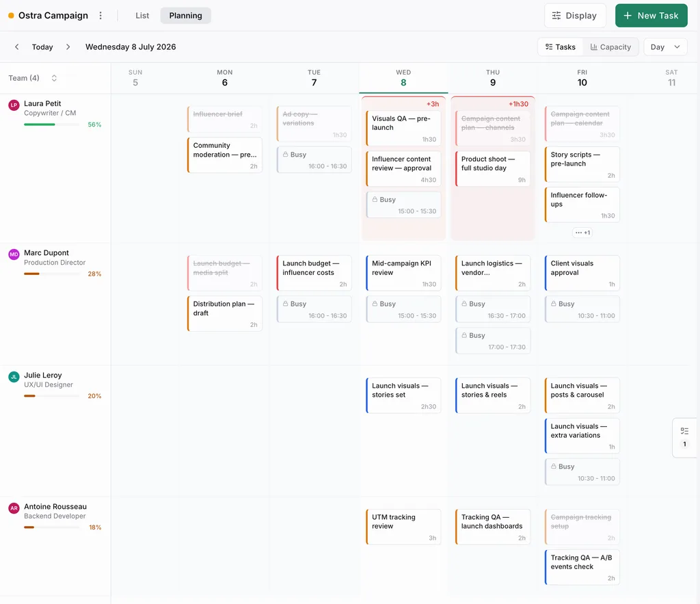Viewport: 700px width, 604px height.
Task: Select the Planning tab
Action: (x=185, y=16)
